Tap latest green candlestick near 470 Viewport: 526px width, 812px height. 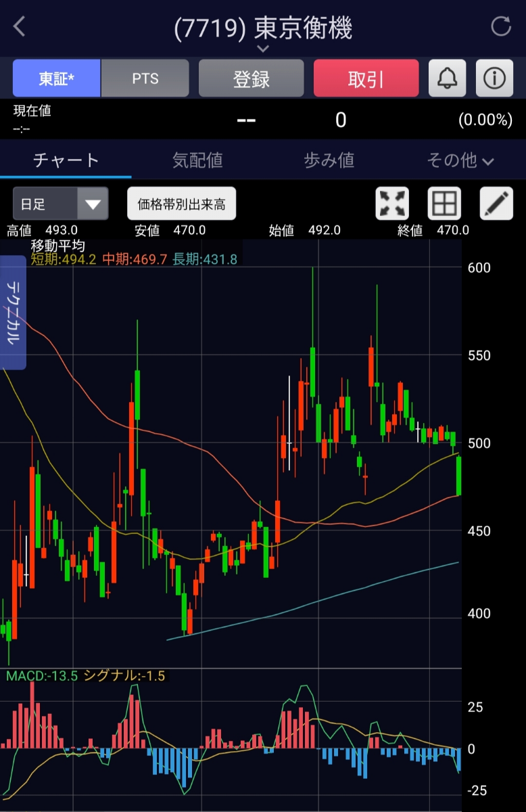pyautogui.click(x=459, y=476)
